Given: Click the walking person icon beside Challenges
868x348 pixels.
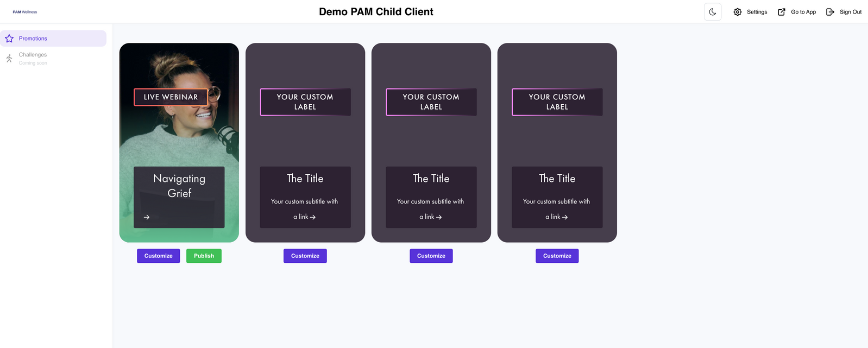Looking at the screenshot, I should point(9,58).
